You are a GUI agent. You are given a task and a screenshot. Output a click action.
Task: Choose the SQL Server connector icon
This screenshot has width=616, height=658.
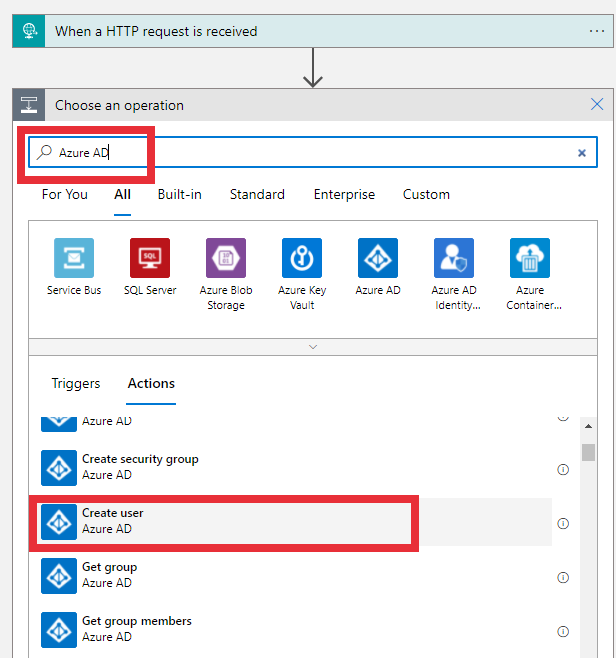pos(150,258)
